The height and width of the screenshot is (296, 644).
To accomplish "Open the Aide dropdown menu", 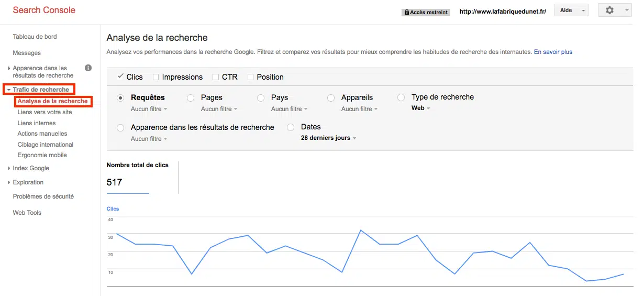I will click(570, 10).
